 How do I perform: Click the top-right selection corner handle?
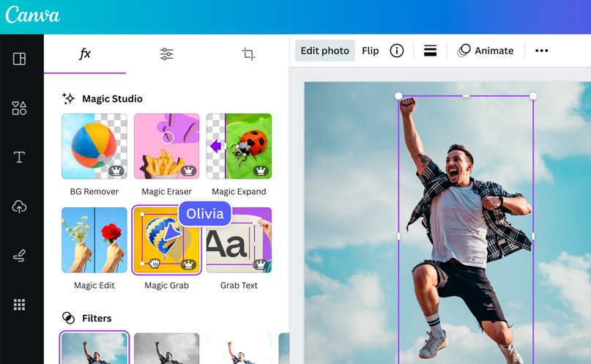(x=533, y=96)
